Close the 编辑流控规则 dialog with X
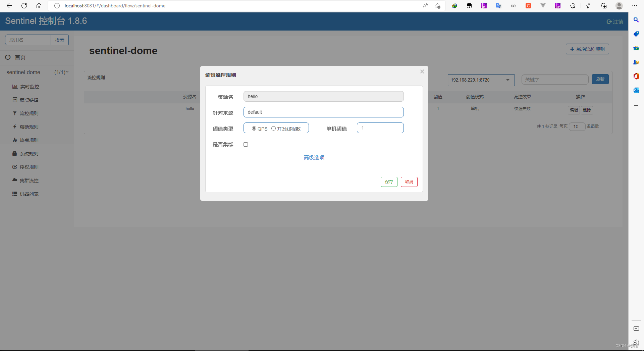644x351 pixels. (422, 71)
